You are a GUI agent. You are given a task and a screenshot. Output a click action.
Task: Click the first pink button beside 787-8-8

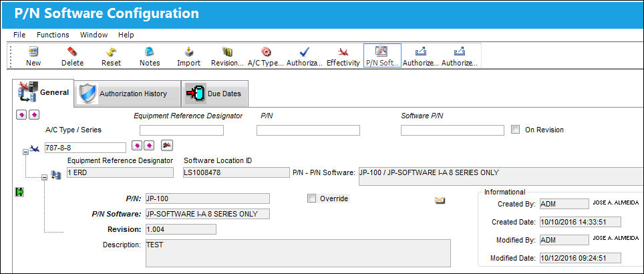click(x=137, y=146)
